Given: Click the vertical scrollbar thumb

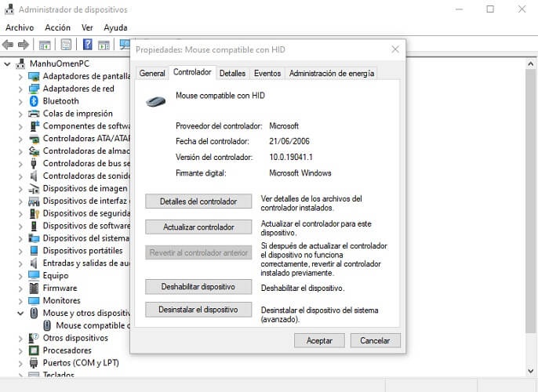Looking at the screenshot, I should [530, 201].
